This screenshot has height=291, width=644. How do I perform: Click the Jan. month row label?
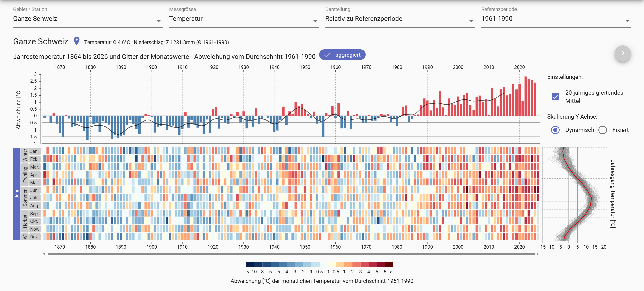click(35, 151)
